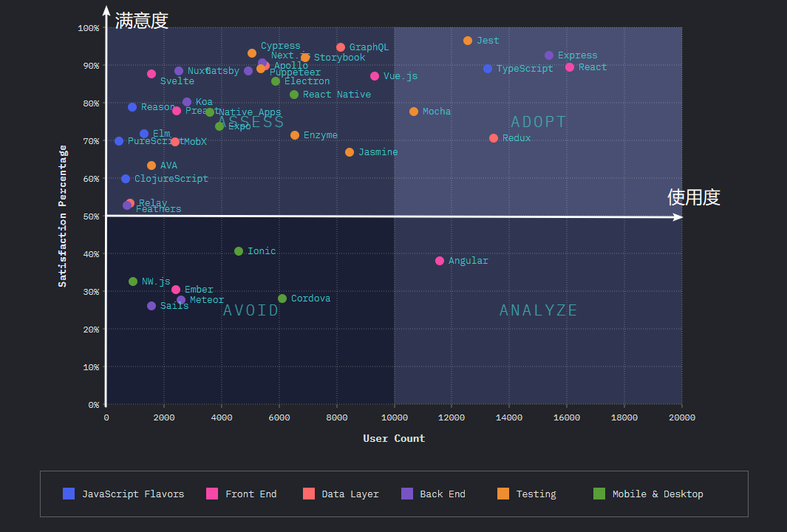Click the Angular data point
Viewport: 787px width, 532px height.
tap(440, 261)
